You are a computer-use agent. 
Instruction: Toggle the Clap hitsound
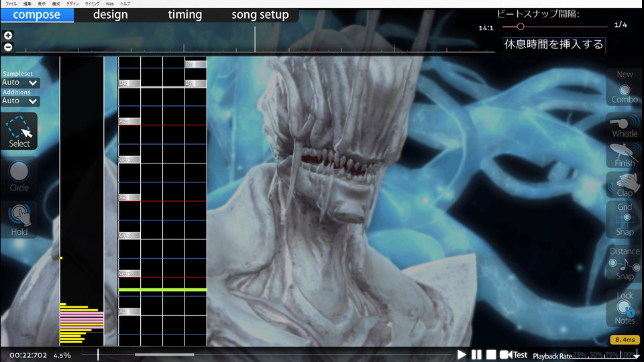click(x=625, y=185)
